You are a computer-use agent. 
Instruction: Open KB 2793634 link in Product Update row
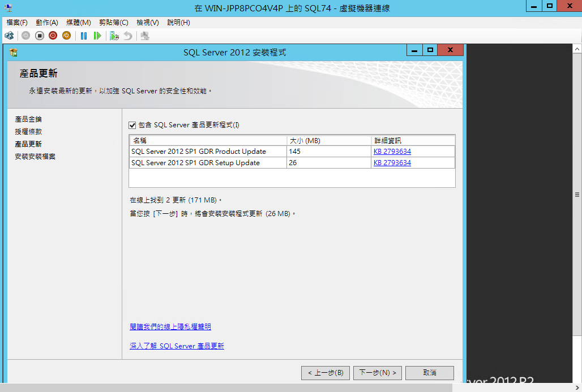[x=392, y=151]
